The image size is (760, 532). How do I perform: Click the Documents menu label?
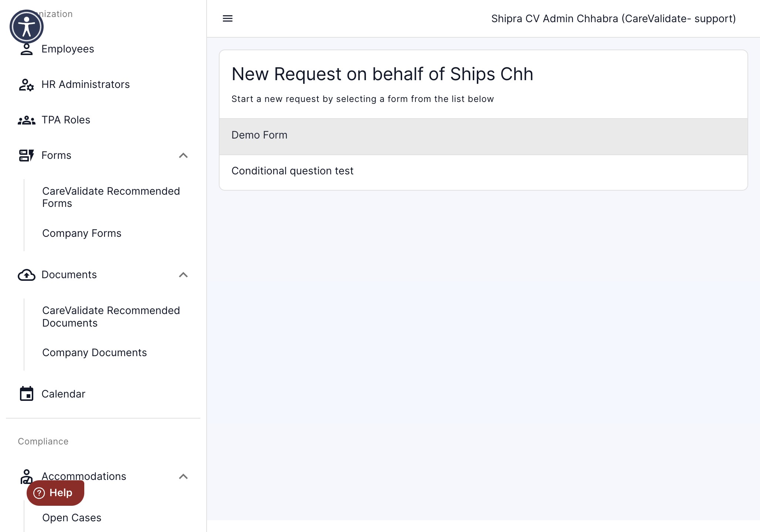click(x=69, y=275)
